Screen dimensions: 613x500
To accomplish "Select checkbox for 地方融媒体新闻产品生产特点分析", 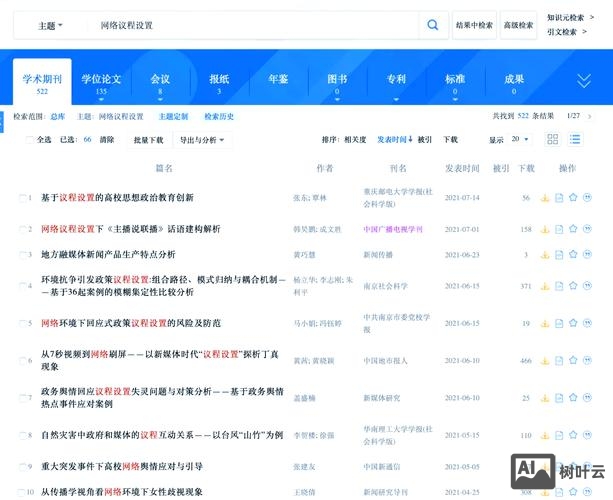I will point(23,255).
